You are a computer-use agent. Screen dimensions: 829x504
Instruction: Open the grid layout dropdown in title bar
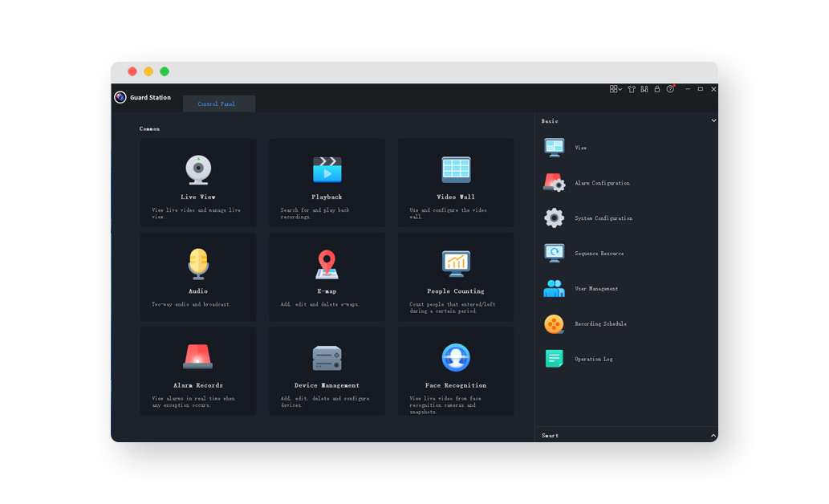pyautogui.click(x=616, y=89)
